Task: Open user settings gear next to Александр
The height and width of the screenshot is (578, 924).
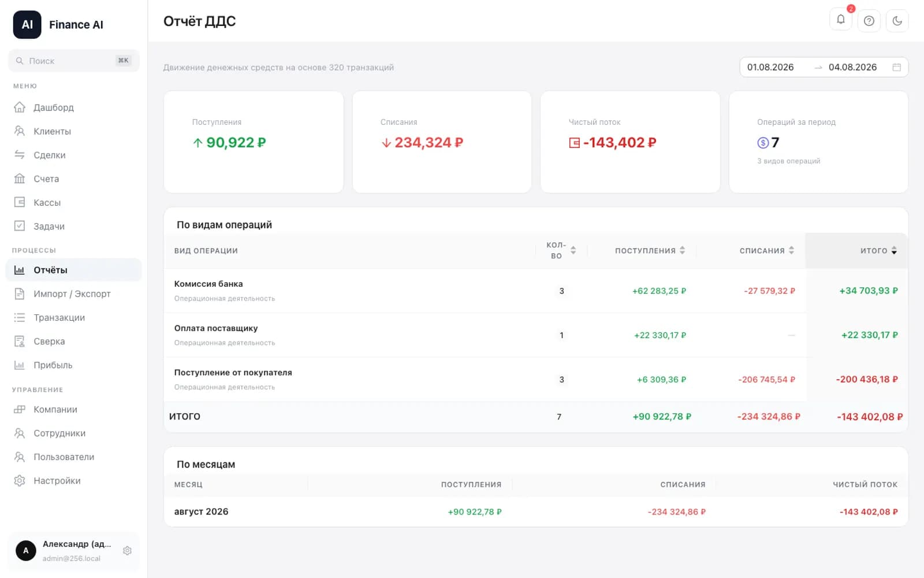Action: click(128, 551)
